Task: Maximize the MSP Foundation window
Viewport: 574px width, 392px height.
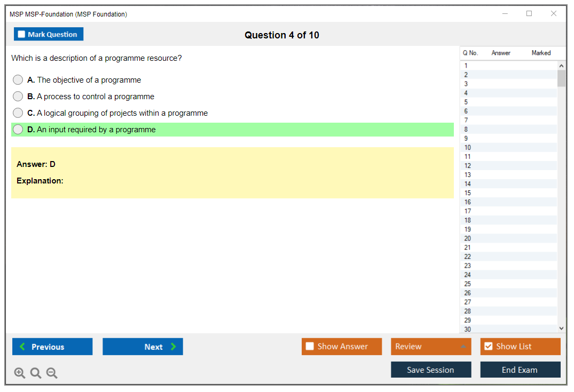Action: pyautogui.click(x=529, y=14)
